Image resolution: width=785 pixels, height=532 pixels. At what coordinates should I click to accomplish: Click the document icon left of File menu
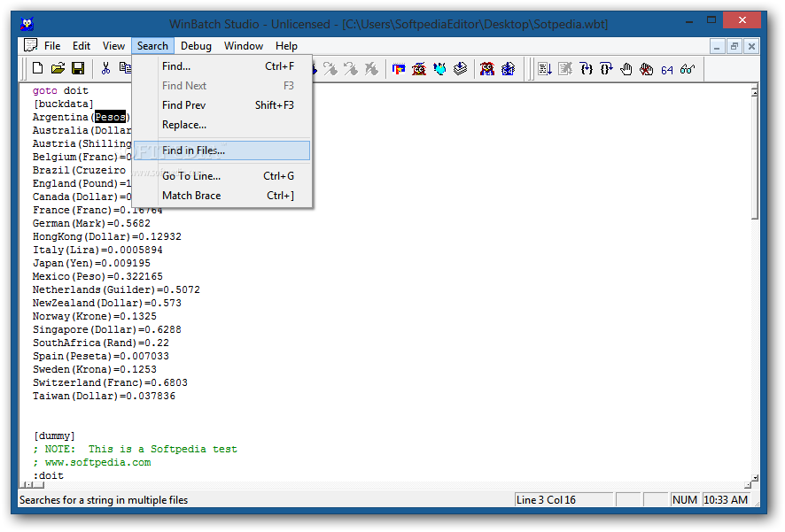click(x=30, y=45)
